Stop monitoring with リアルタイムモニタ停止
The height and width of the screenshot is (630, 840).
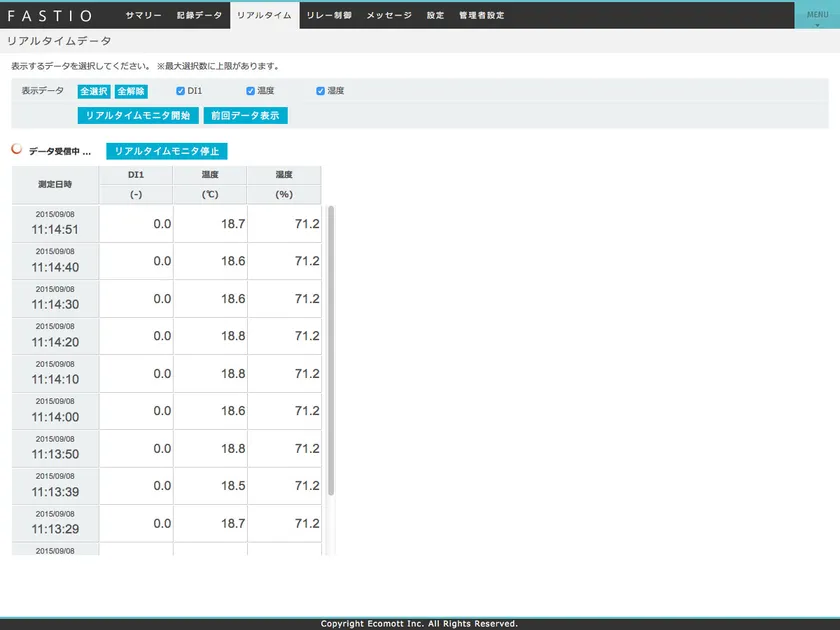167,151
